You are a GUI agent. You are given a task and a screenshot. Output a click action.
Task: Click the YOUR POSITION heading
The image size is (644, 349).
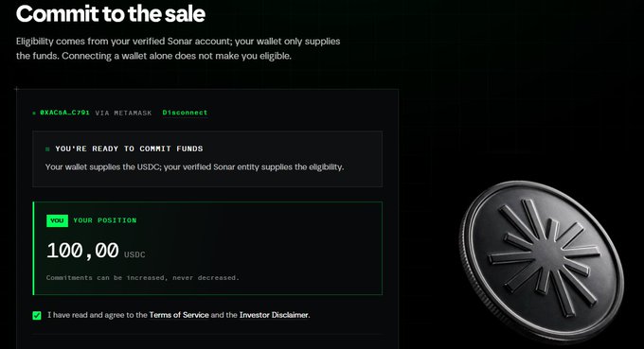tap(105, 220)
